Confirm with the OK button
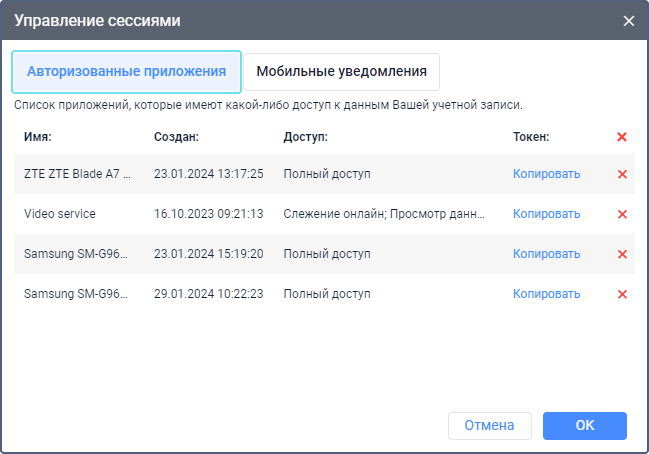Screen dimensions: 649x454 pyautogui.click(x=584, y=426)
